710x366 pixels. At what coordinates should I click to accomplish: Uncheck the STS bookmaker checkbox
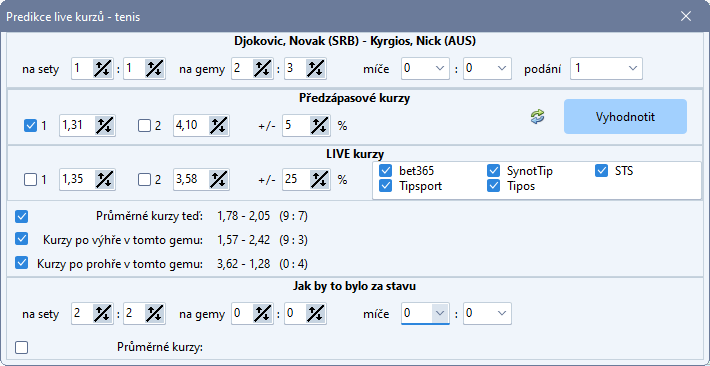(x=601, y=171)
